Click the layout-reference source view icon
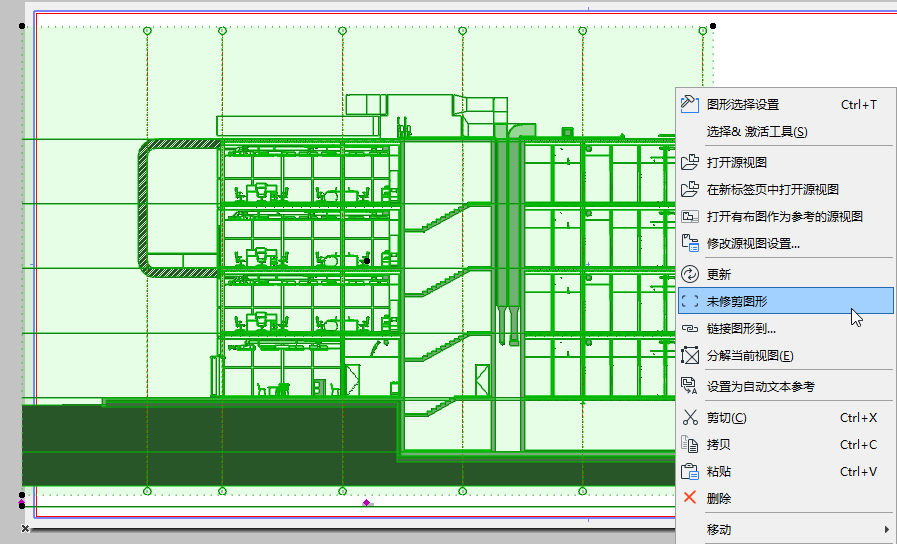 click(690, 216)
